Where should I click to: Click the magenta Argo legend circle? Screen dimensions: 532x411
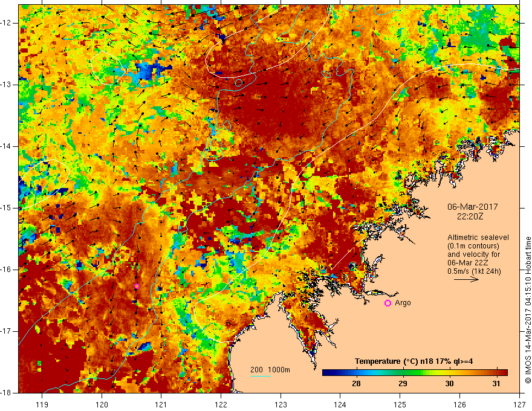click(388, 303)
